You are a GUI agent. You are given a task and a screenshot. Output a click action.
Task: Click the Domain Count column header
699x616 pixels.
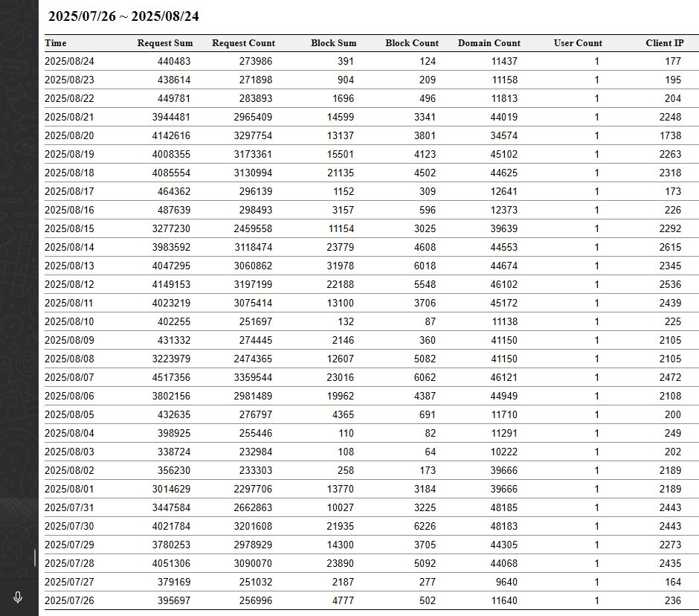489,43
